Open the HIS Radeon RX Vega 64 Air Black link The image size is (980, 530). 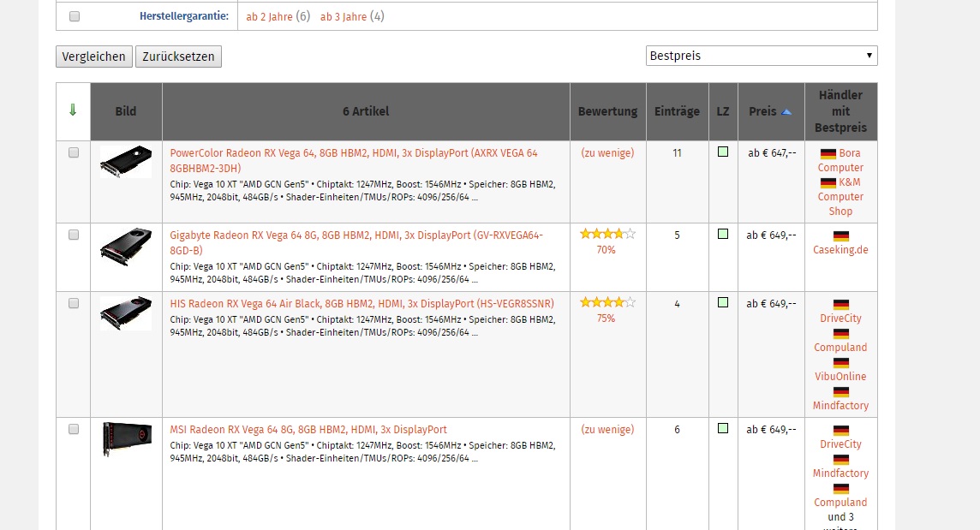(x=362, y=304)
